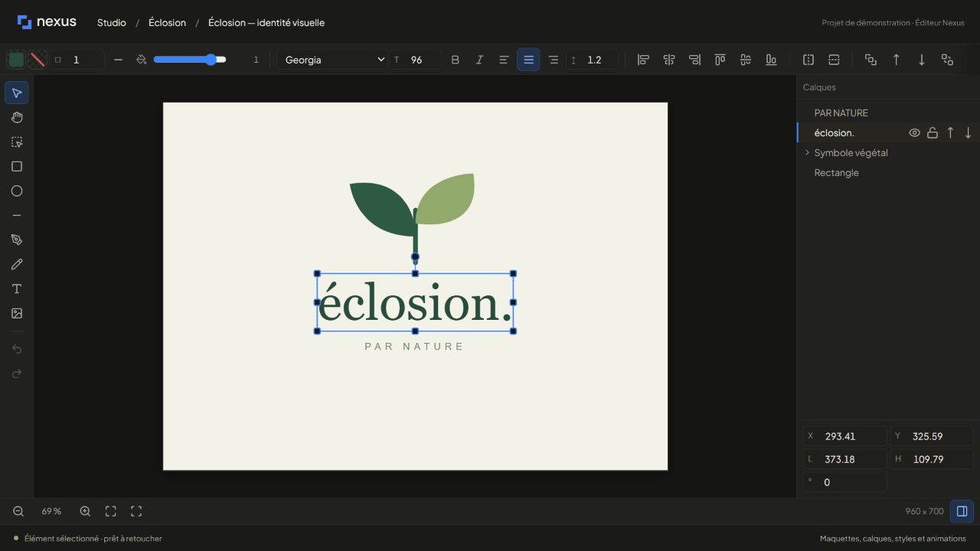The height and width of the screenshot is (551, 980).
Task: Align objects to bottom edge
Action: (x=771, y=60)
